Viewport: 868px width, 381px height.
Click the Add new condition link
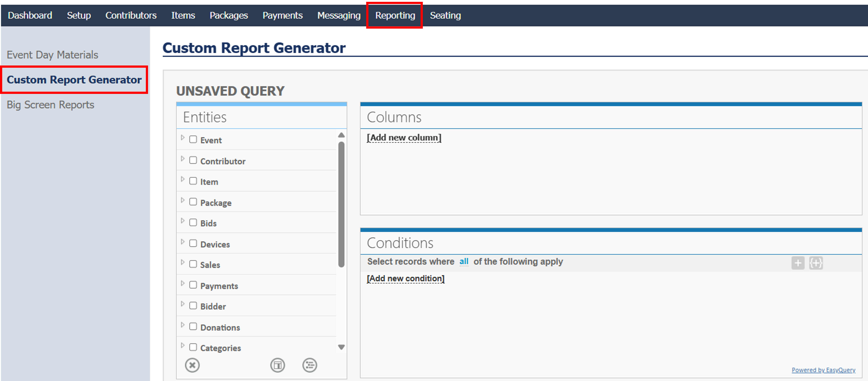[x=405, y=278]
